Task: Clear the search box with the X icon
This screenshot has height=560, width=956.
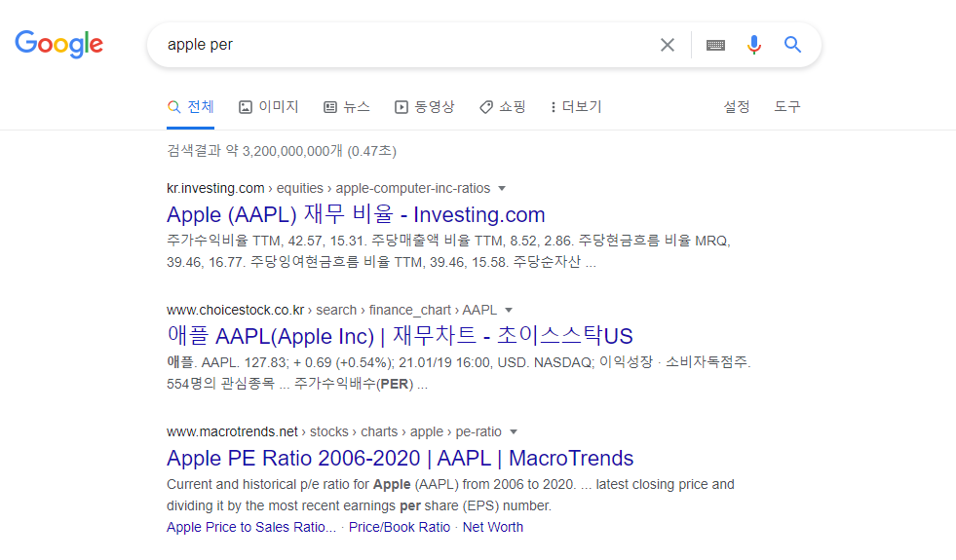Action: tap(667, 45)
